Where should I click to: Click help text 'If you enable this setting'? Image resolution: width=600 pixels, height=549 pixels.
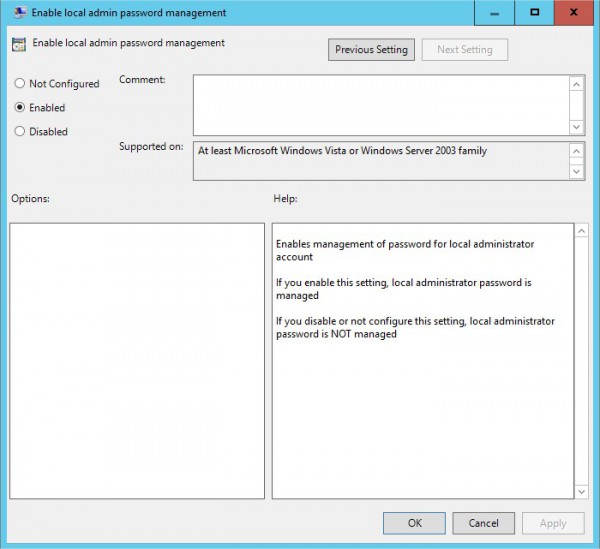click(x=404, y=289)
